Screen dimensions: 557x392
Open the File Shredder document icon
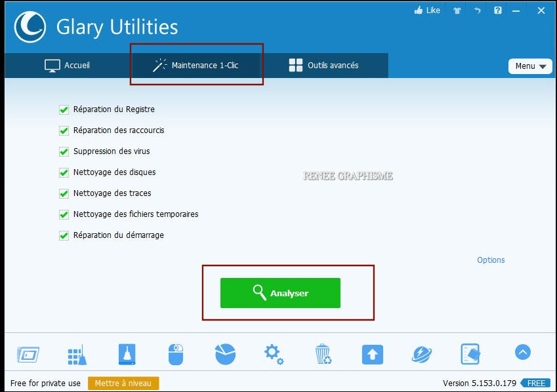[x=470, y=354]
